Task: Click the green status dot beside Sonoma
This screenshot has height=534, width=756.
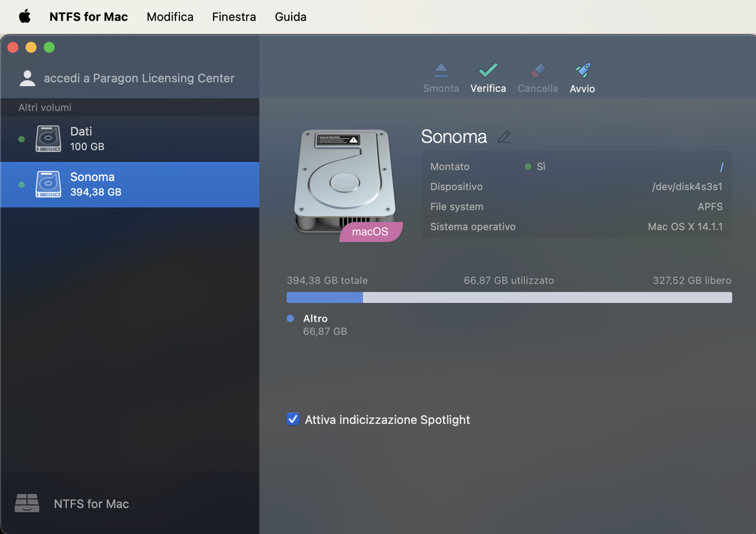Action: 21,185
